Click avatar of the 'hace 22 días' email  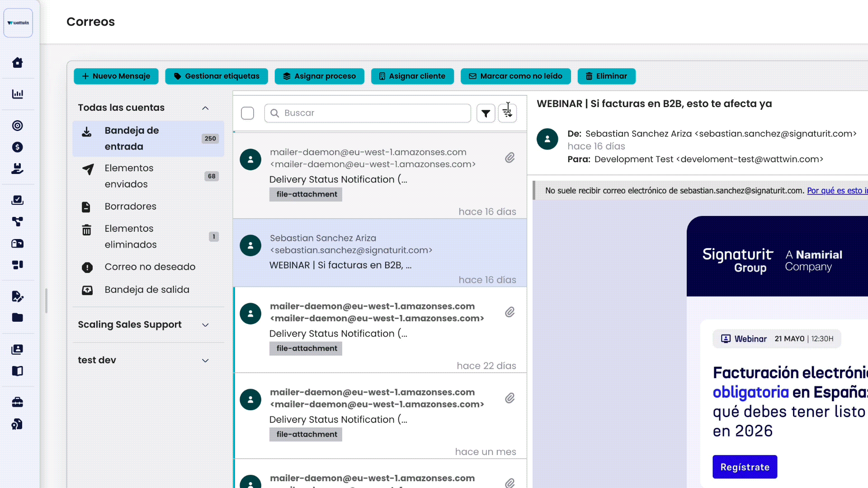point(250,314)
